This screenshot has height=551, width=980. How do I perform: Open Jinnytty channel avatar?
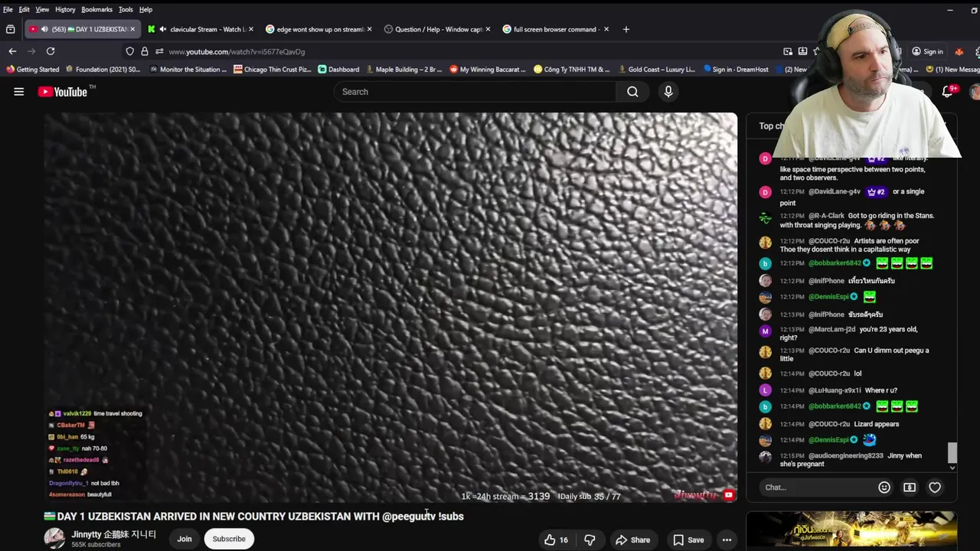[54, 538]
